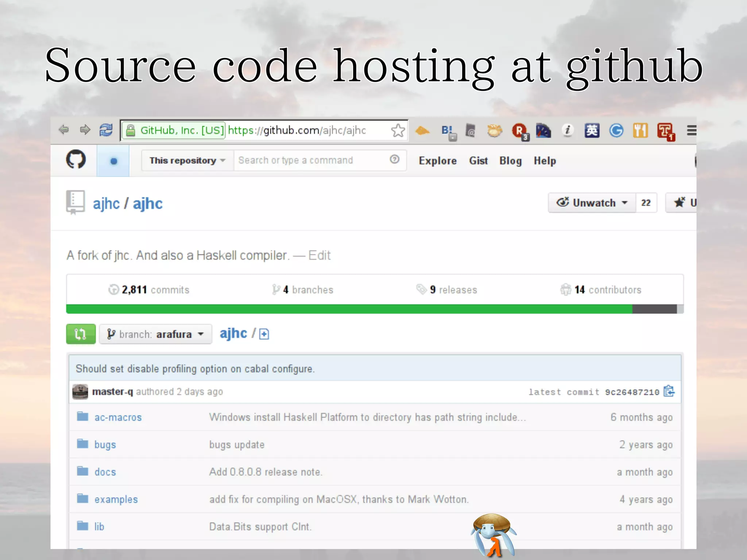
Task: Click master-q avatar thumbnail
Action: (x=80, y=392)
